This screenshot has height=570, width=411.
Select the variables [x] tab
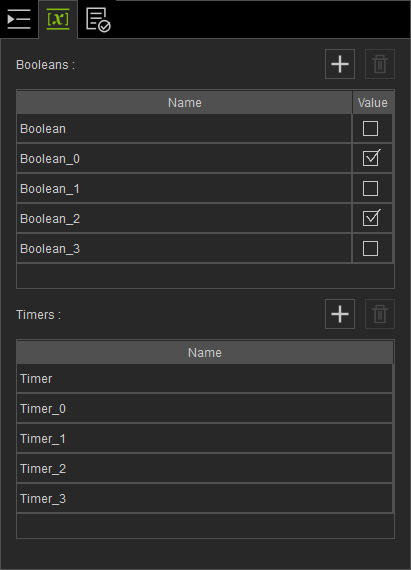coord(58,19)
